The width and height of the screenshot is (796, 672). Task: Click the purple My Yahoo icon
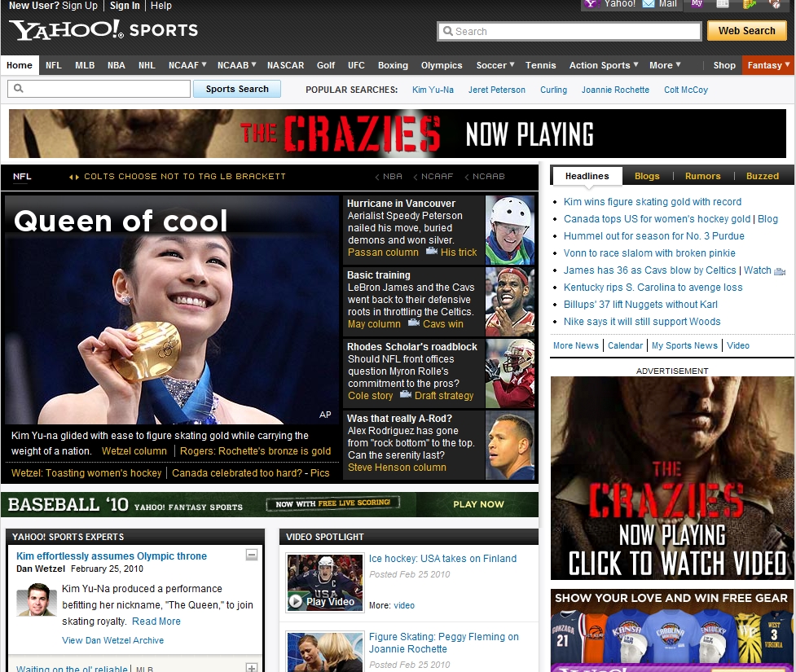(696, 4)
